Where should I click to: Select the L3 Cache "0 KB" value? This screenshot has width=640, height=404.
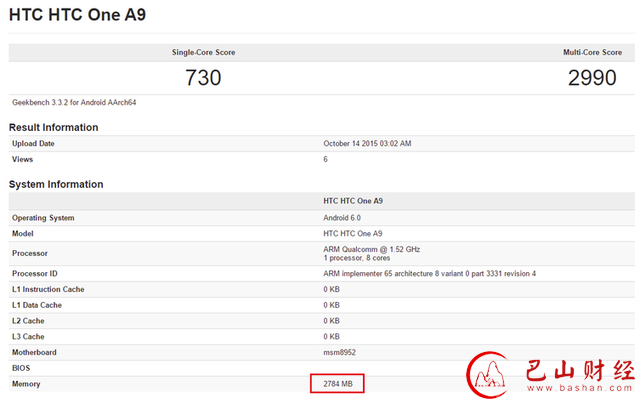click(331, 337)
